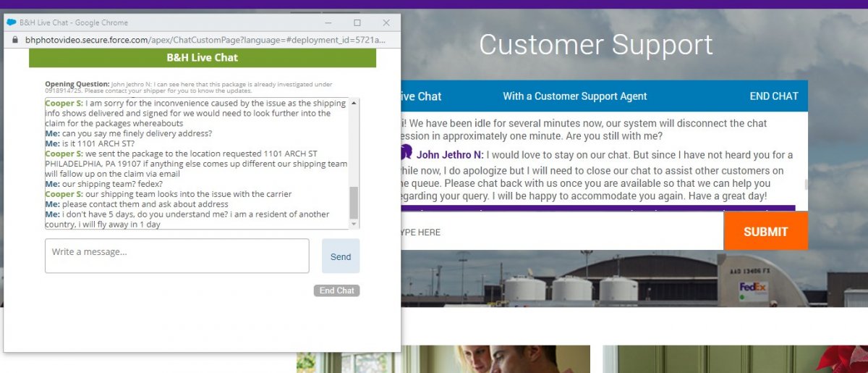
Task: Click the gray End Chat button in popup
Action: click(336, 290)
